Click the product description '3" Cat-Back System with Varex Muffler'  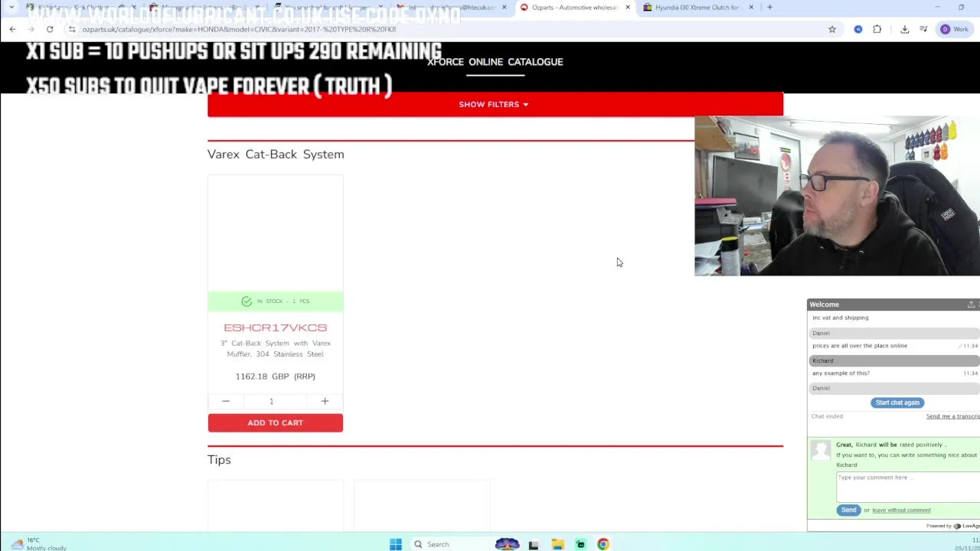(x=276, y=348)
